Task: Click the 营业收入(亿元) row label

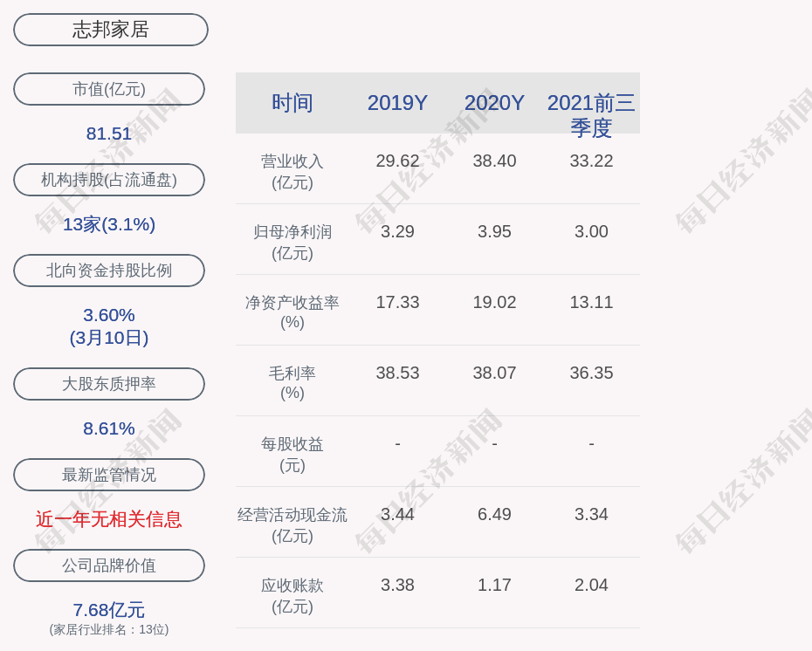Action: pos(292,172)
